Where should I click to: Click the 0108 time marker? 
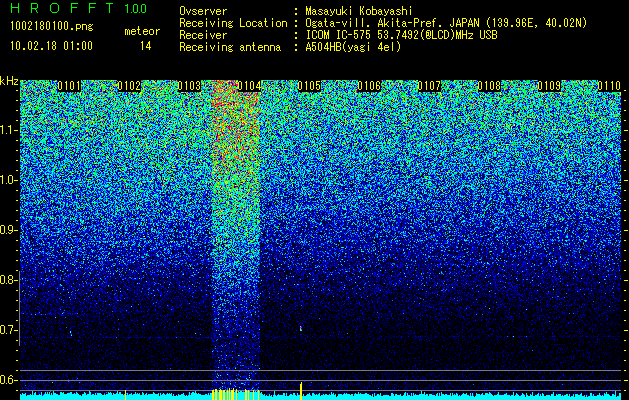[489, 86]
